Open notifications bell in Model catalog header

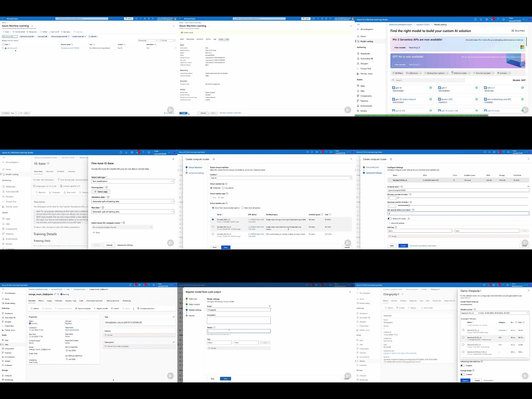tap(481, 20)
